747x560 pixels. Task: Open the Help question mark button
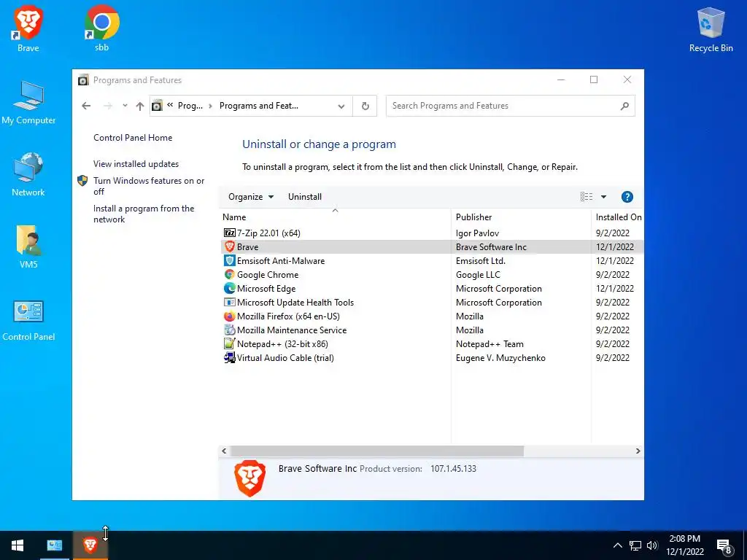[x=627, y=197]
